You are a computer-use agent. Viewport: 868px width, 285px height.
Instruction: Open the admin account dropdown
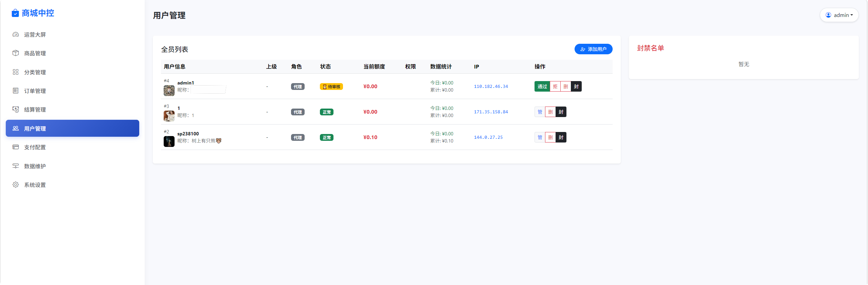[839, 15]
